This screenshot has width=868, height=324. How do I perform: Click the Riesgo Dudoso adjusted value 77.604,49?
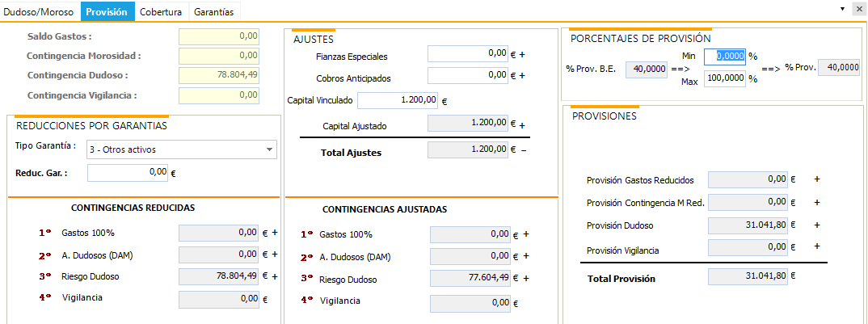pyautogui.click(x=470, y=279)
